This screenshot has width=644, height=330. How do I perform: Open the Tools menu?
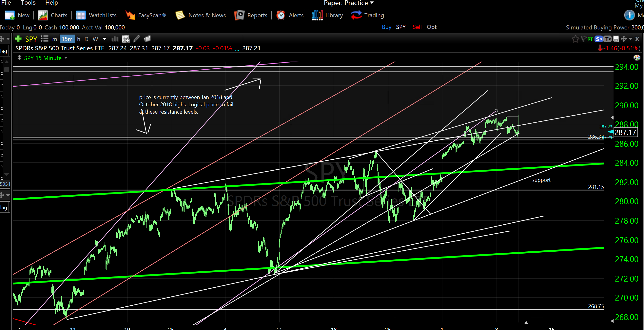tap(28, 3)
